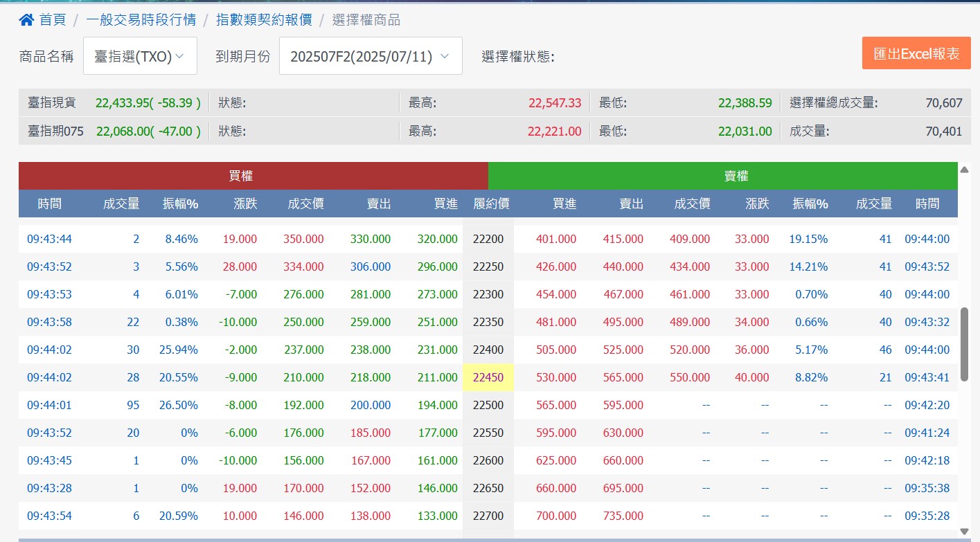Click the call-side 成交價 column header
This screenshot has height=542, width=980.
click(305, 204)
